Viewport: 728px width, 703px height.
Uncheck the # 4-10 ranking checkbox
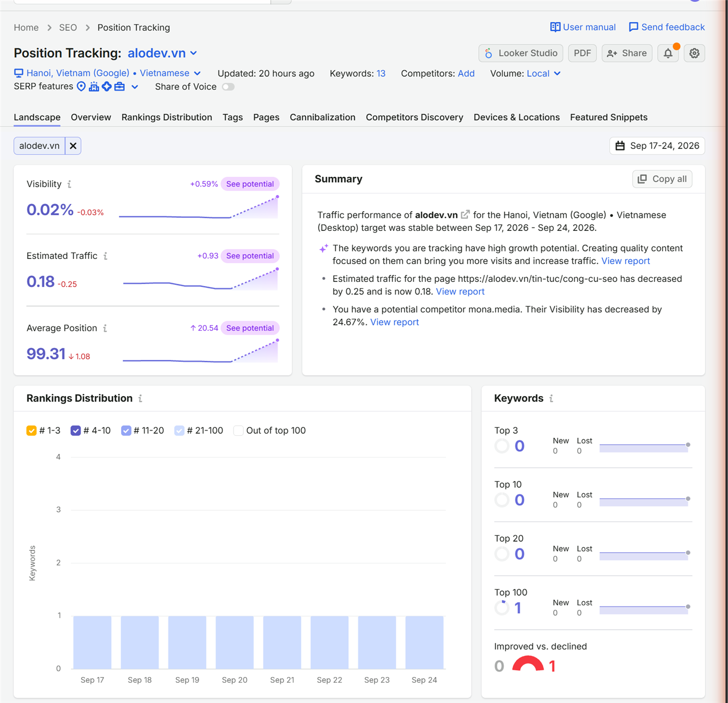point(75,431)
